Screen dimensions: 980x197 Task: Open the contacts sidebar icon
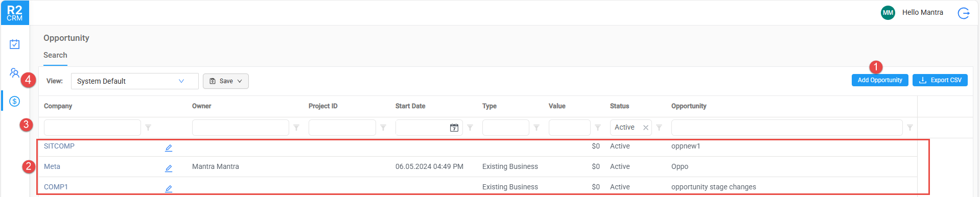[15, 72]
